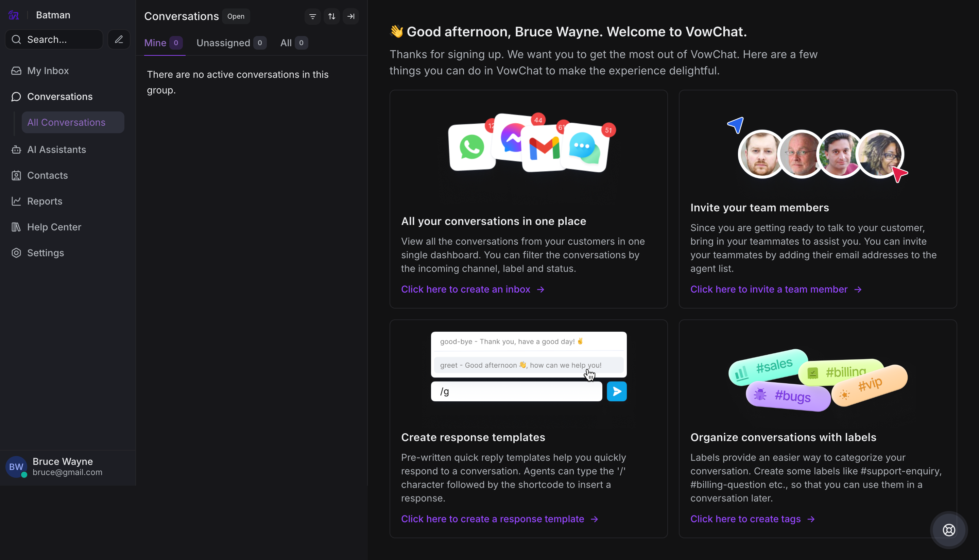Open Reports in the sidebar

45,201
